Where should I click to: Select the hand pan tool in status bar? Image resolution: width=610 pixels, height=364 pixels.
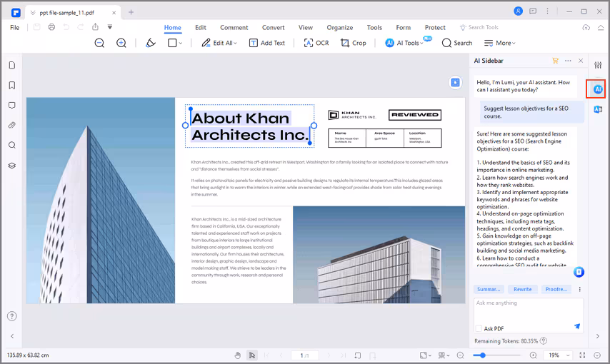coord(238,355)
